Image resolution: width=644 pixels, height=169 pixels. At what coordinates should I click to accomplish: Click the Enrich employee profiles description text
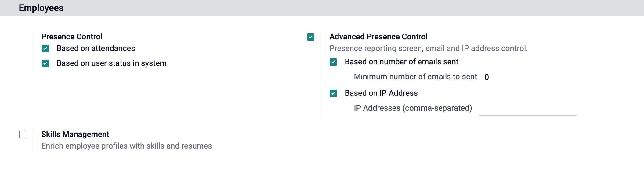[x=126, y=146]
